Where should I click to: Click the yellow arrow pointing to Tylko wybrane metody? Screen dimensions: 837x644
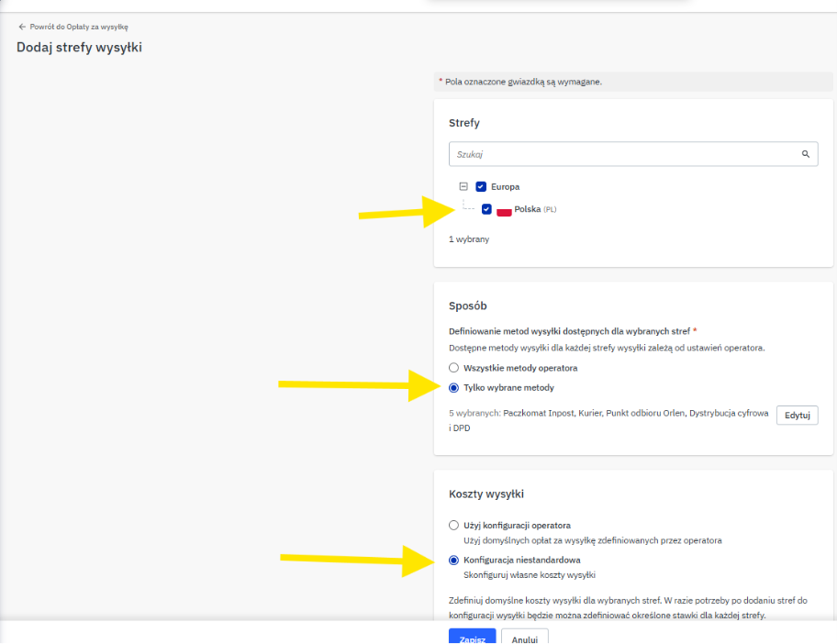click(x=358, y=386)
